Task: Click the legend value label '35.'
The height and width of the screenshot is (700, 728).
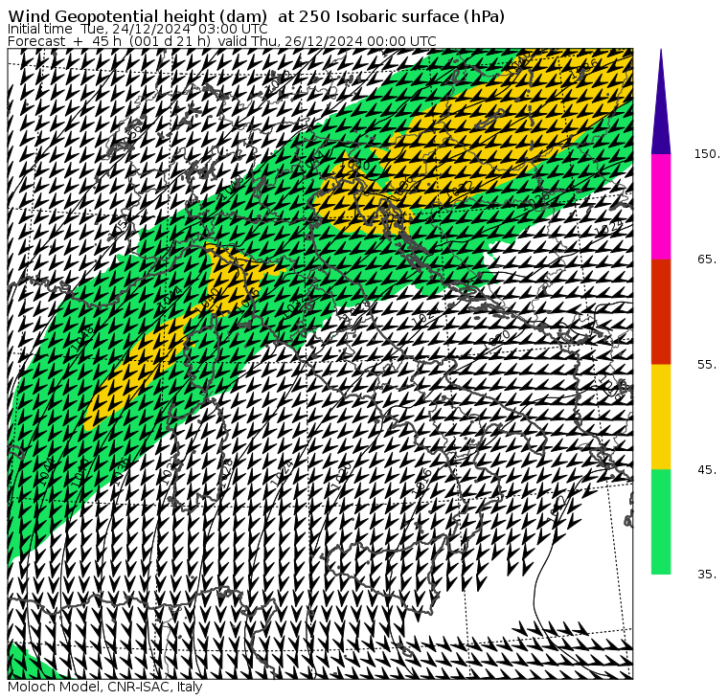Action: pyautogui.click(x=707, y=575)
